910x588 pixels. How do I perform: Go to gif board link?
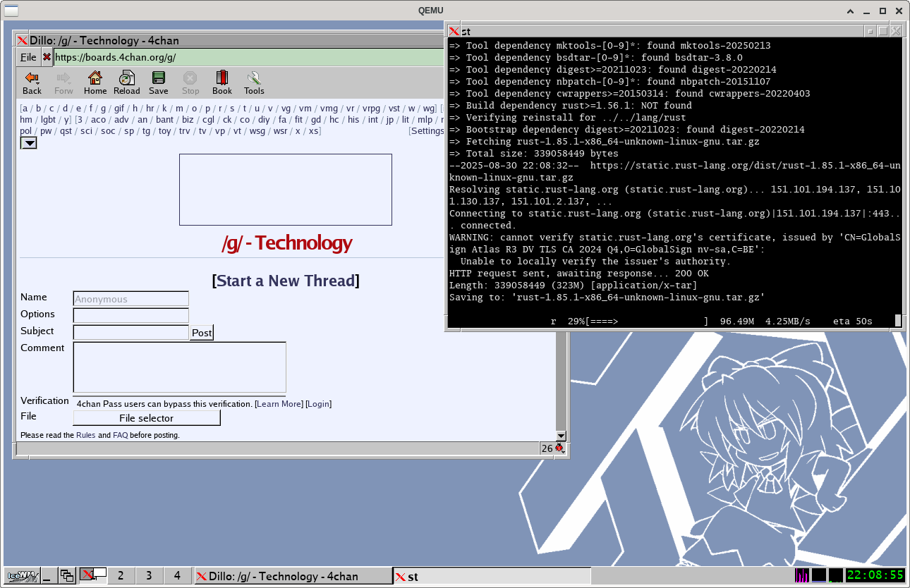click(x=119, y=108)
